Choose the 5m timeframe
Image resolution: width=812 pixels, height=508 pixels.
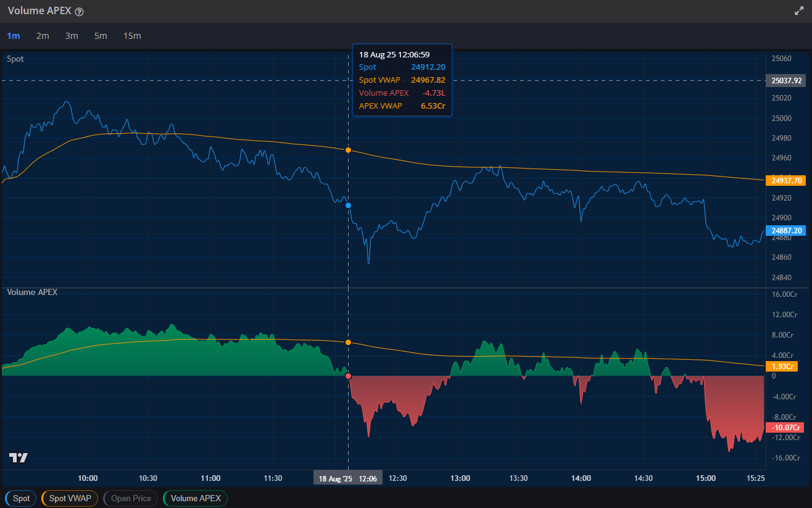(101, 36)
